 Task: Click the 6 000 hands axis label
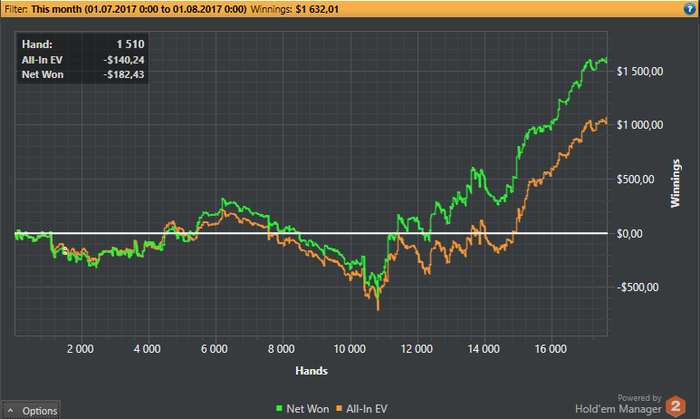click(x=214, y=349)
